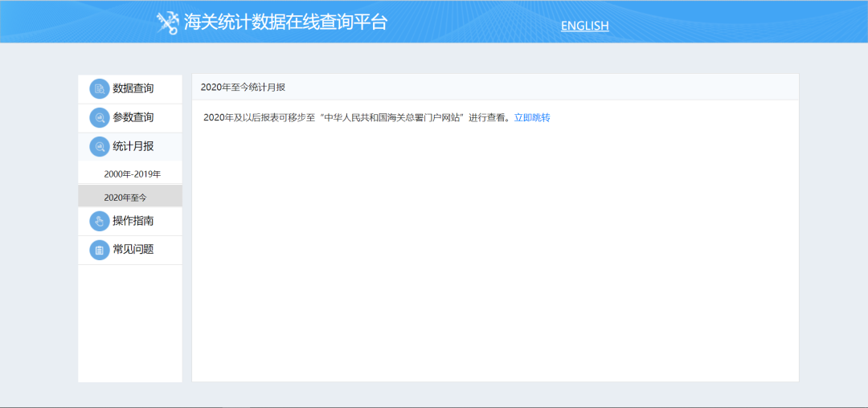Open the 数据查询 menu item
The image size is (868, 408).
point(130,89)
